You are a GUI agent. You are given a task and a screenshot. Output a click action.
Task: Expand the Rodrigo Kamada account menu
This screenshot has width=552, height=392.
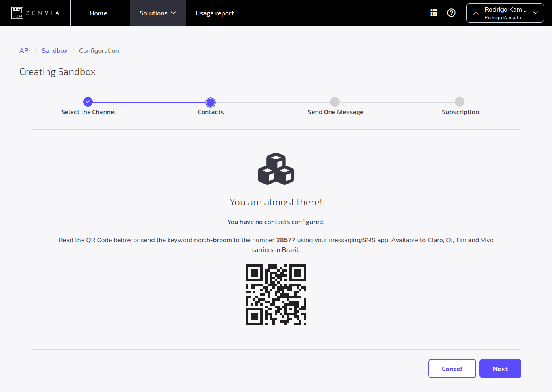505,13
